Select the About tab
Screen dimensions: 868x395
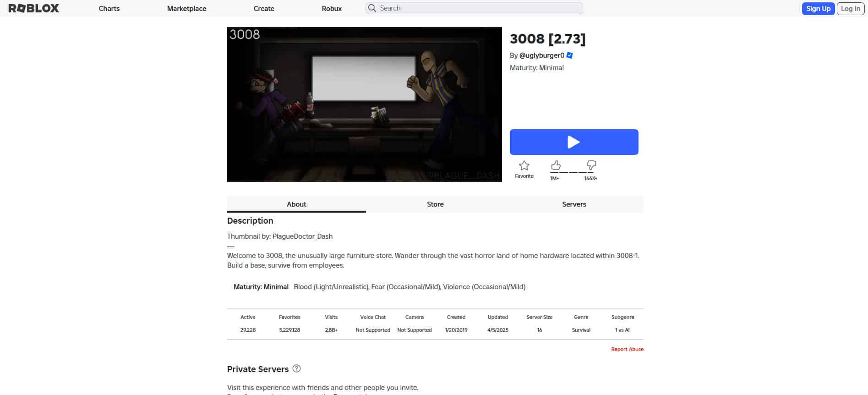point(296,204)
